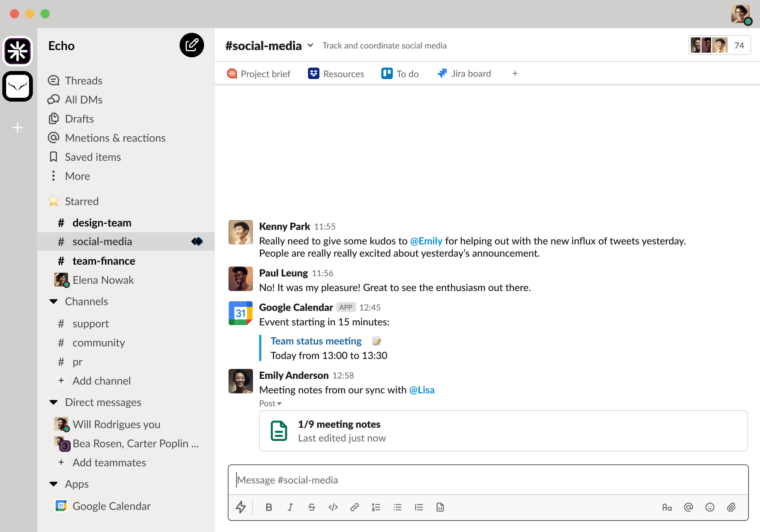760x532 pixels.
Task: Click the ordered list icon
Action: coord(376,507)
